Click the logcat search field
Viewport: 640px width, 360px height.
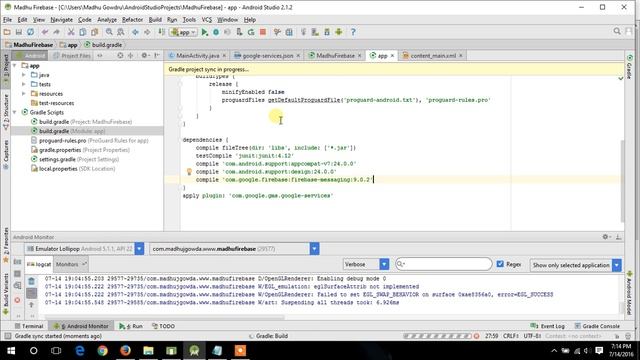(444, 264)
